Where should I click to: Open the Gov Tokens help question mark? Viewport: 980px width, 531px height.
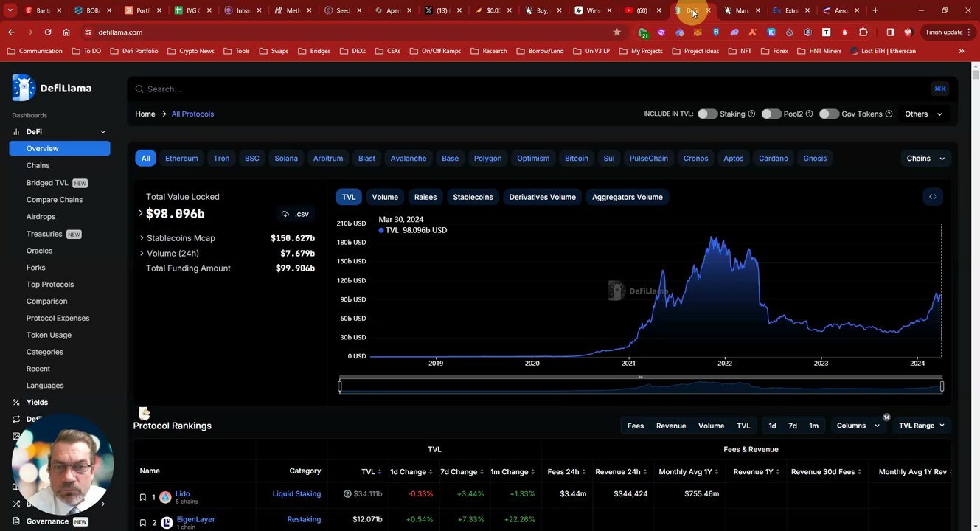[889, 114]
